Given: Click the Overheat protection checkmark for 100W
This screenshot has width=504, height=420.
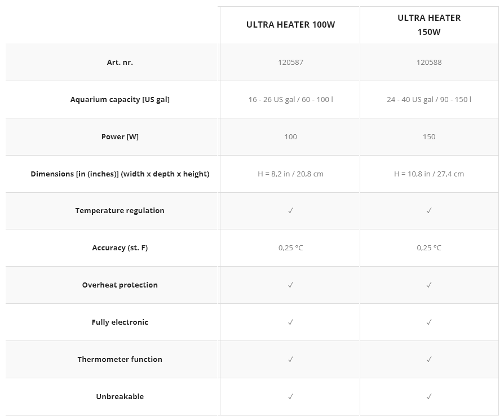Looking at the screenshot, I should pos(290,285).
